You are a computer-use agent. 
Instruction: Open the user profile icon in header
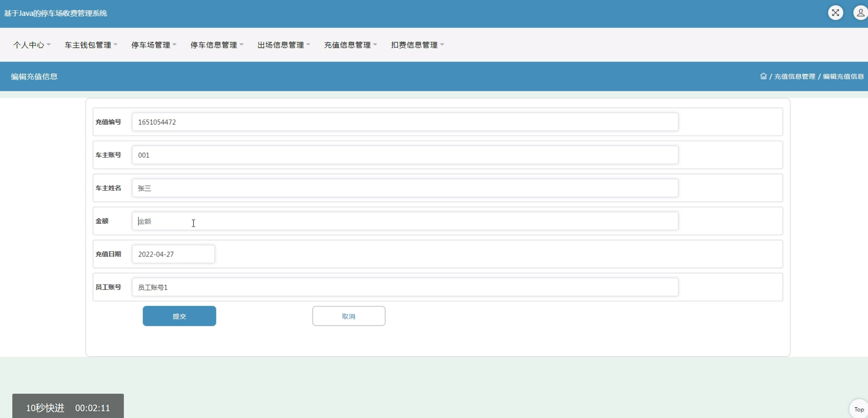(x=860, y=13)
